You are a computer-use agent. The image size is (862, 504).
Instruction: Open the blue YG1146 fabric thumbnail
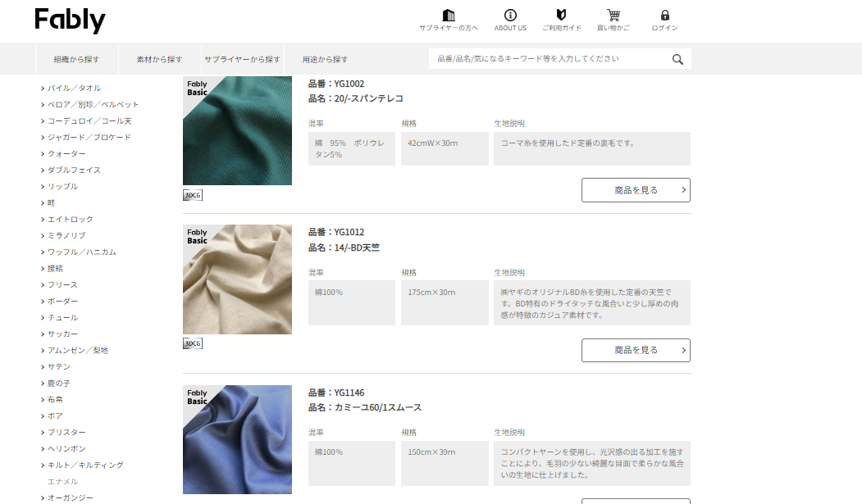point(237,439)
